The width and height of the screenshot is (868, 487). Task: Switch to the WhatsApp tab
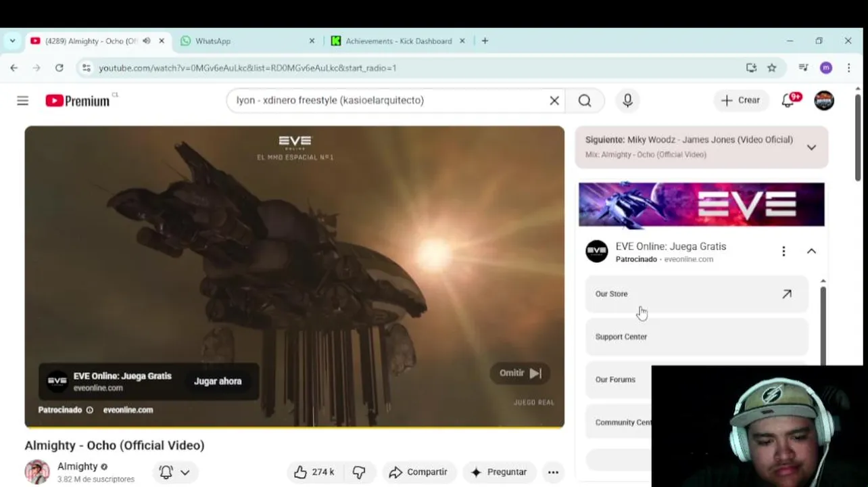point(247,41)
